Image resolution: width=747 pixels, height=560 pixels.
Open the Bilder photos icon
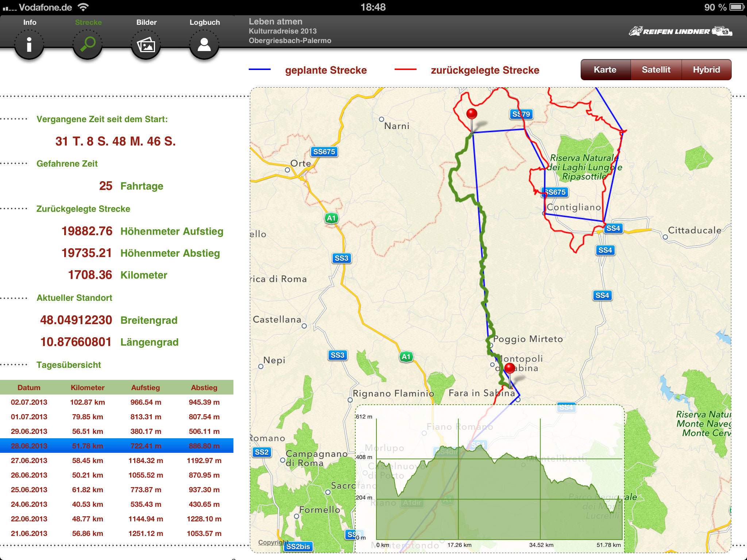point(146,44)
